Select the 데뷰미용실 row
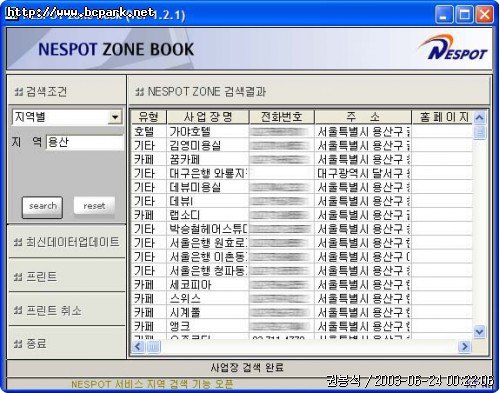Viewport: 500px width, 393px height. point(302,187)
